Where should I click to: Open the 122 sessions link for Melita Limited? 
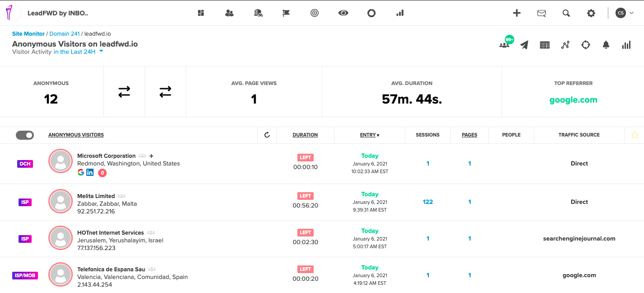(428, 202)
